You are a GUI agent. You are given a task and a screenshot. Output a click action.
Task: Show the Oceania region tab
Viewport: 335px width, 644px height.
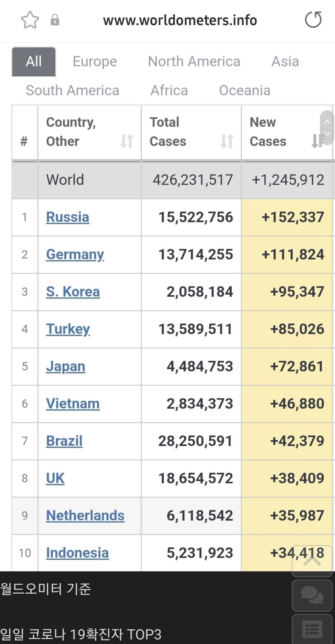[244, 91]
